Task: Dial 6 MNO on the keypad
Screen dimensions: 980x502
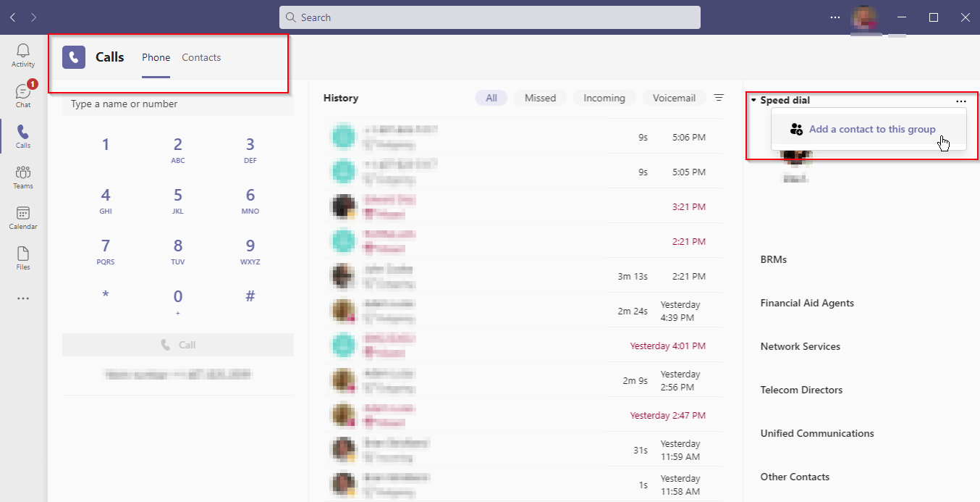Action: [x=250, y=201]
